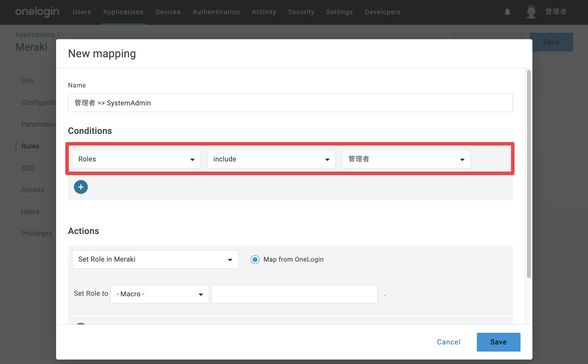Viewport: 588px width, 364px height.
Task: Switch to the SSO tab
Action: [x=28, y=168]
